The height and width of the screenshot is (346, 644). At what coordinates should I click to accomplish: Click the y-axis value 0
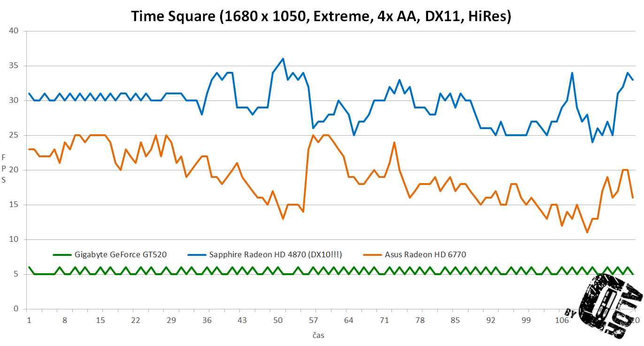coord(16,309)
